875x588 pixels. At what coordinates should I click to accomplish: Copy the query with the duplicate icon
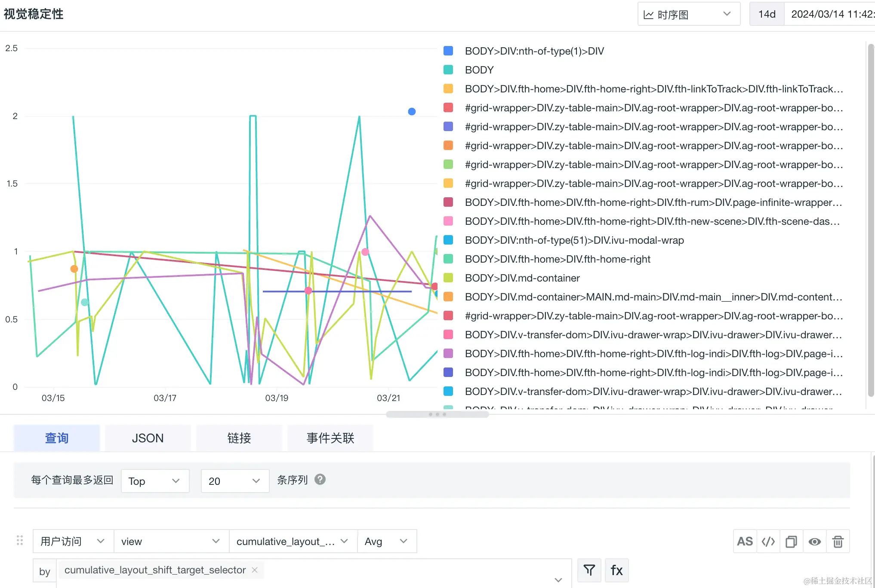pyautogui.click(x=791, y=541)
